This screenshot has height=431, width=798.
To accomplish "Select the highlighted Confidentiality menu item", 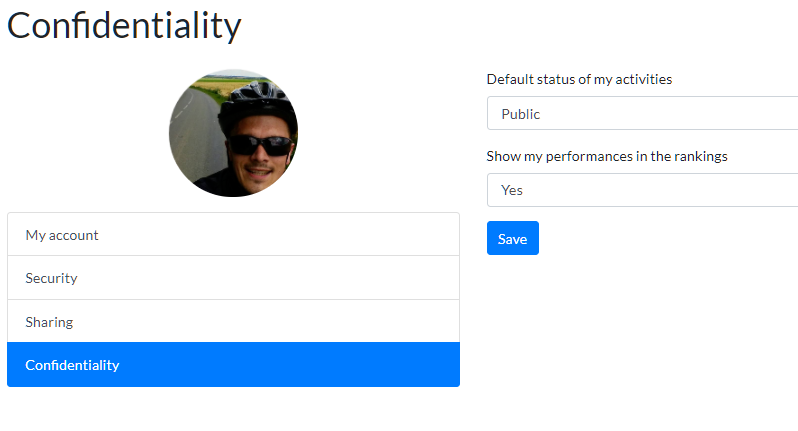I will 233,365.
